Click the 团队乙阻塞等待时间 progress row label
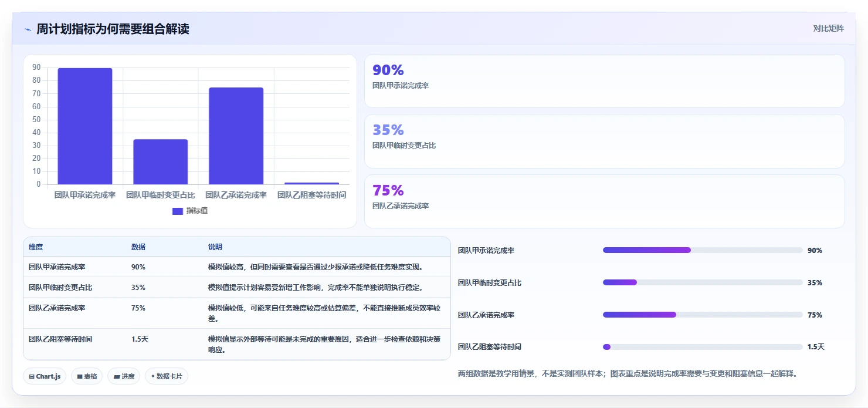Image resolution: width=868 pixels, height=408 pixels. click(490, 347)
